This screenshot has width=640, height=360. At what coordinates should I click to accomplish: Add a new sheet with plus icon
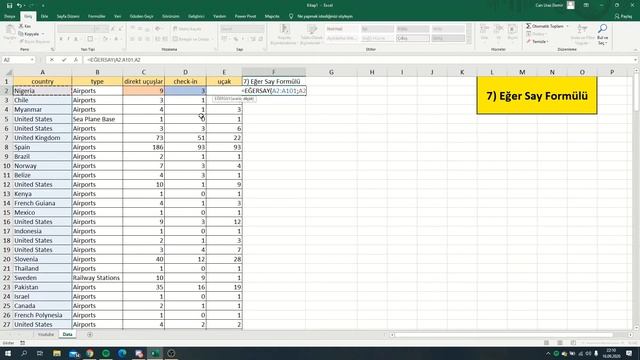coord(89,334)
